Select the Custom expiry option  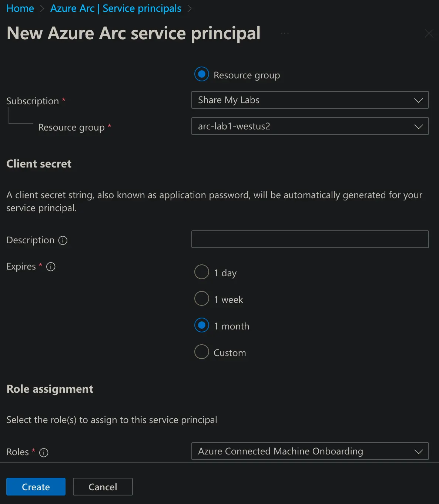tap(202, 352)
